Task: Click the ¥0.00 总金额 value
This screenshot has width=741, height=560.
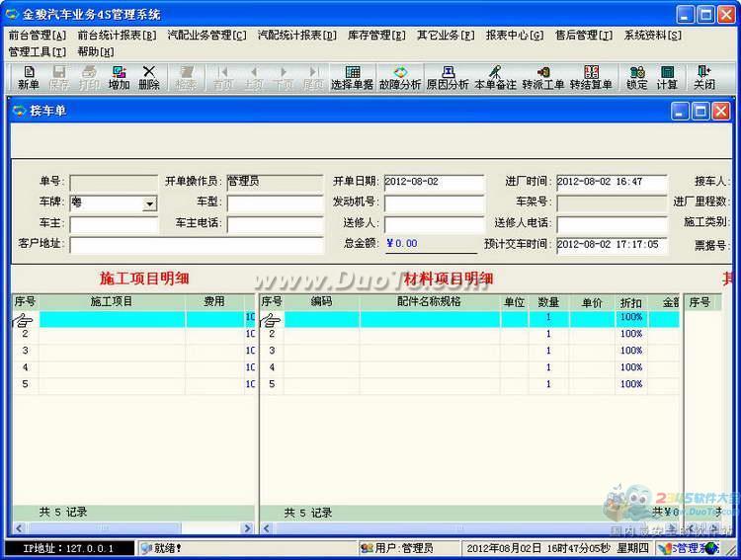Action: [x=402, y=244]
